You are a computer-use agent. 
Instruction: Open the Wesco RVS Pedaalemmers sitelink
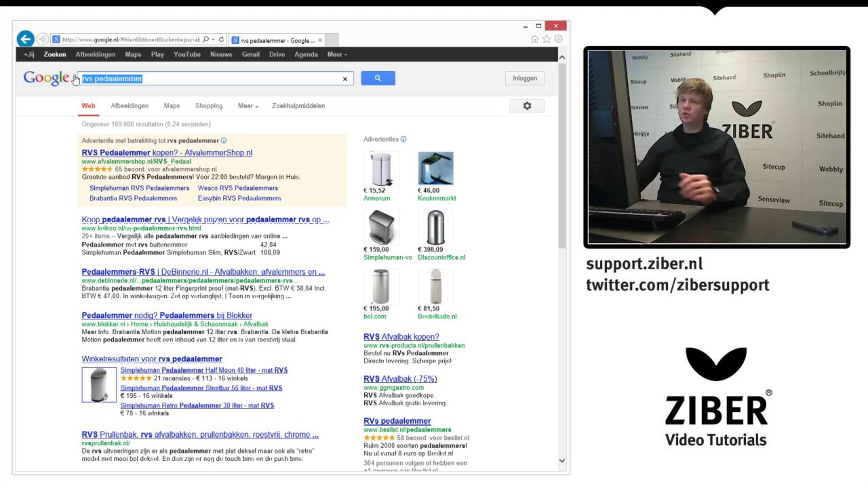pyautogui.click(x=238, y=188)
